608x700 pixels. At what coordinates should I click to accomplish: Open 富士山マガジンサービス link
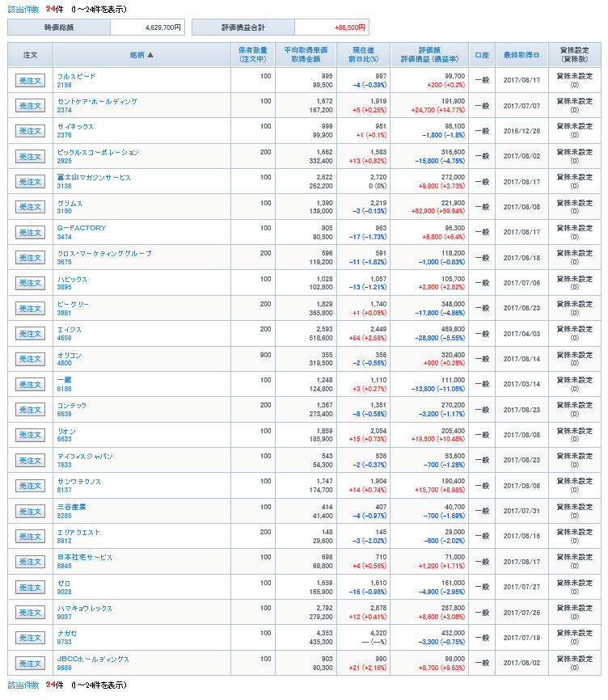94,178
